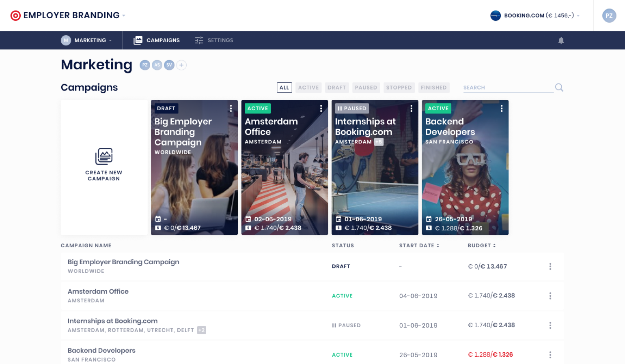The width and height of the screenshot is (625, 364).
Task: Open the Create New Campaign tile
Action: [104, 167]
